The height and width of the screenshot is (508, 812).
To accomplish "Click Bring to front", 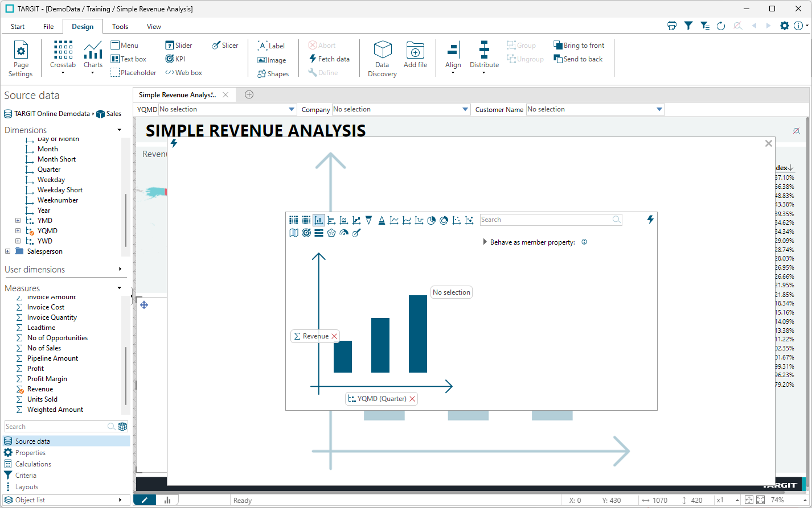I will (x=579, y=46).
